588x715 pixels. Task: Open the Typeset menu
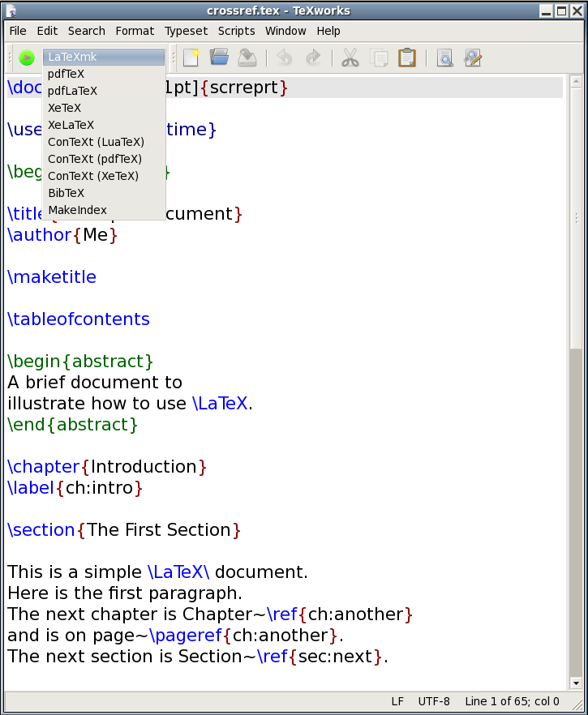point(186,31)
